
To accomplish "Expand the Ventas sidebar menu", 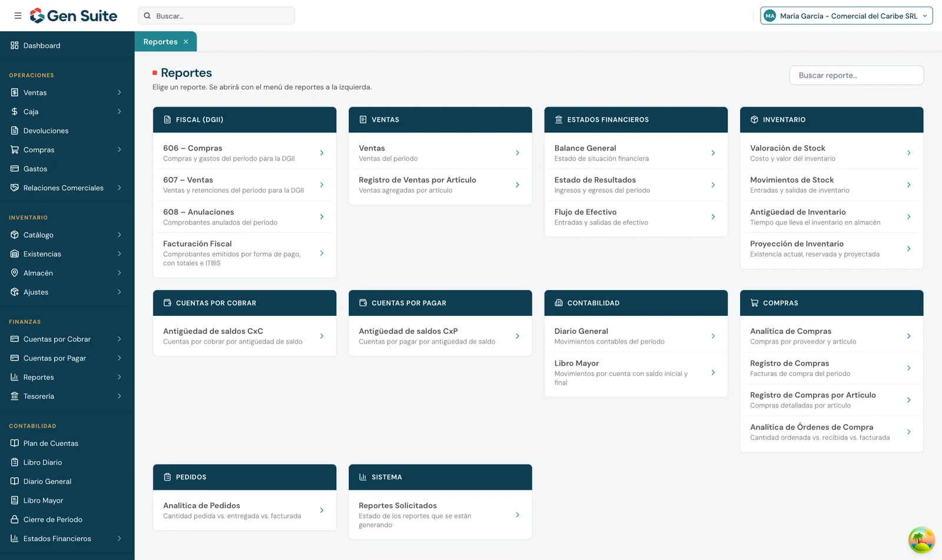I will 67,92.
